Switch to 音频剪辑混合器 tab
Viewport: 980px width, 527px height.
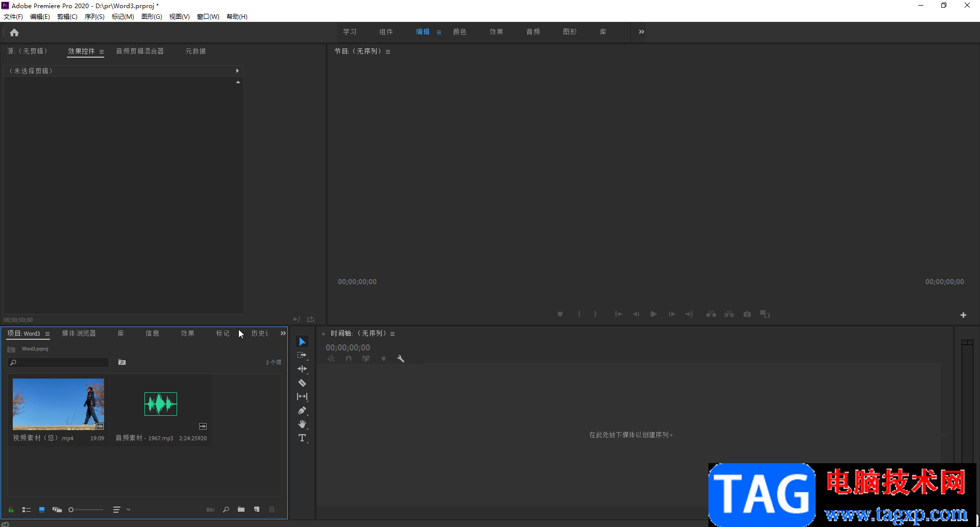pos(140,52)
